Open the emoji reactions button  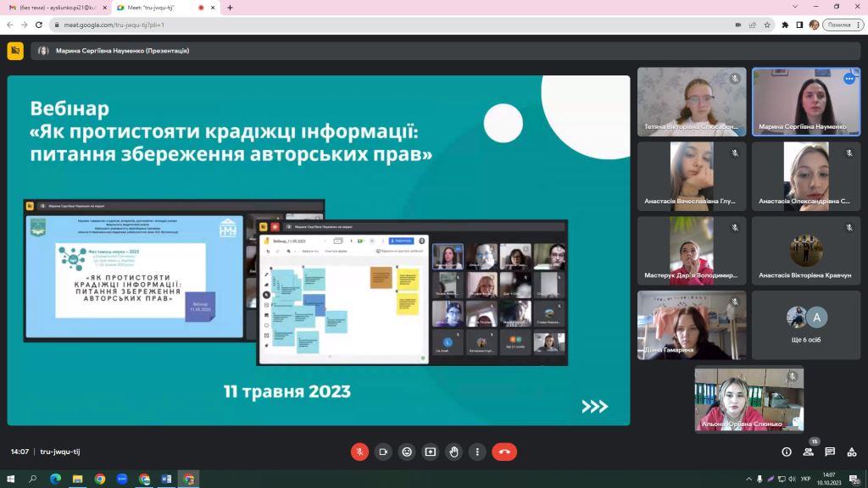click(407, 452)
